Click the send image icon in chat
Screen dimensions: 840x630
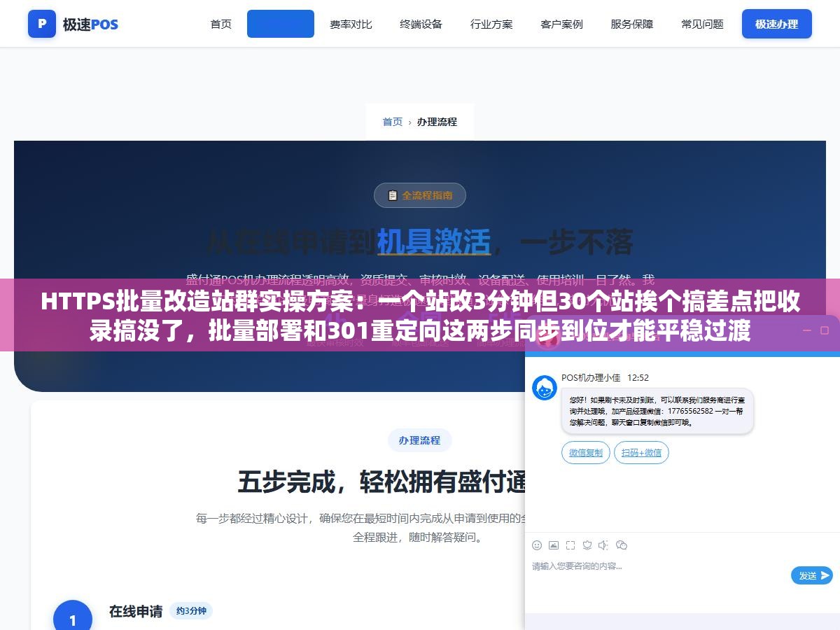click(x=554, y=545)
